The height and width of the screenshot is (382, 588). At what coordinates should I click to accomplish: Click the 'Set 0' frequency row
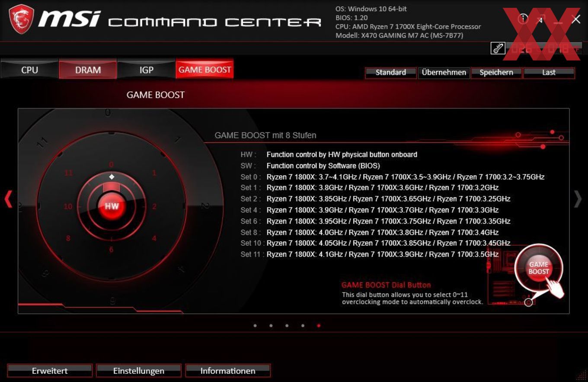393,177
